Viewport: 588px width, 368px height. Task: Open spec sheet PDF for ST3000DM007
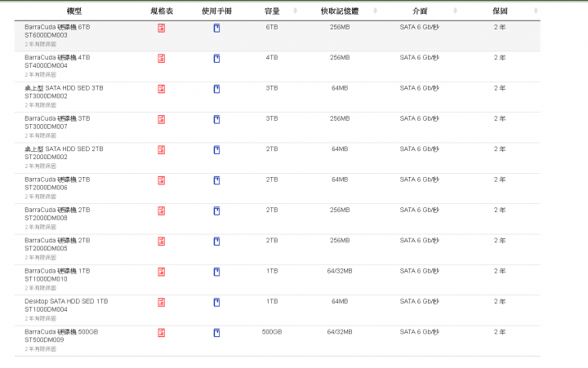(x=161, y=120)
